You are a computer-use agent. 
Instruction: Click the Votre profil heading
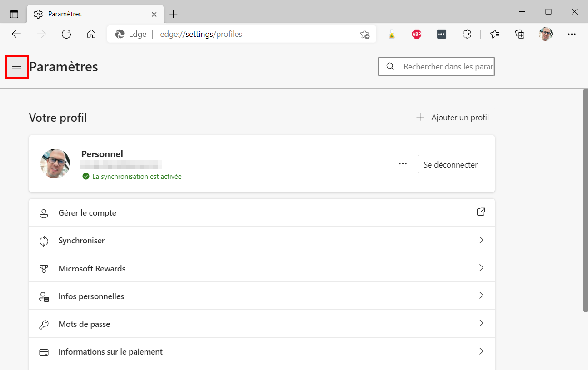coord(58,118)
